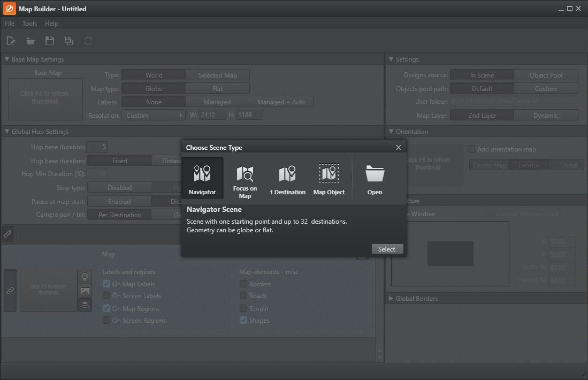Open the Resolution Custom dropdown
This screenshot has height=380, width=588.
tap(153, 115)
